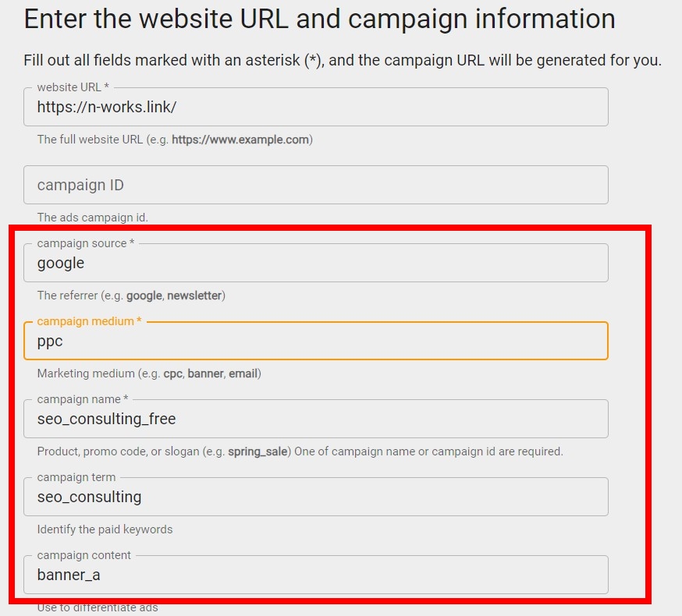
Task: Click the "Product, promo code, or slogan" hint
Action: pyautogui.click(x=300, y=451)
